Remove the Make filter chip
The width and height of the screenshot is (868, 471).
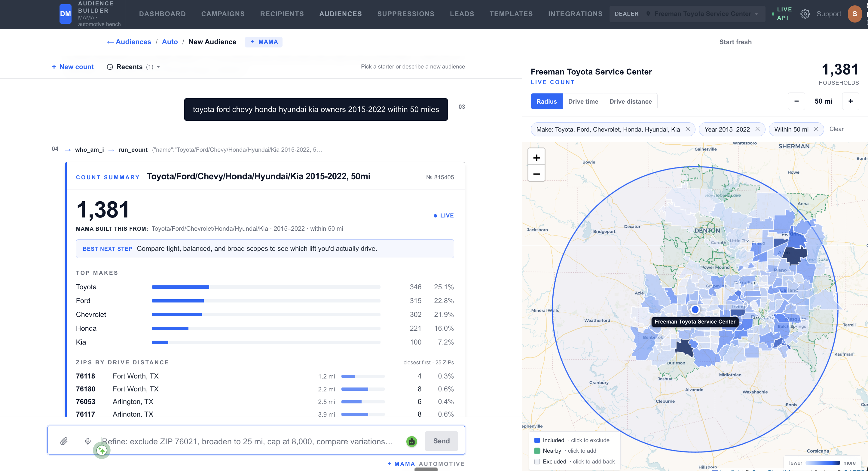tap(688, 129)
